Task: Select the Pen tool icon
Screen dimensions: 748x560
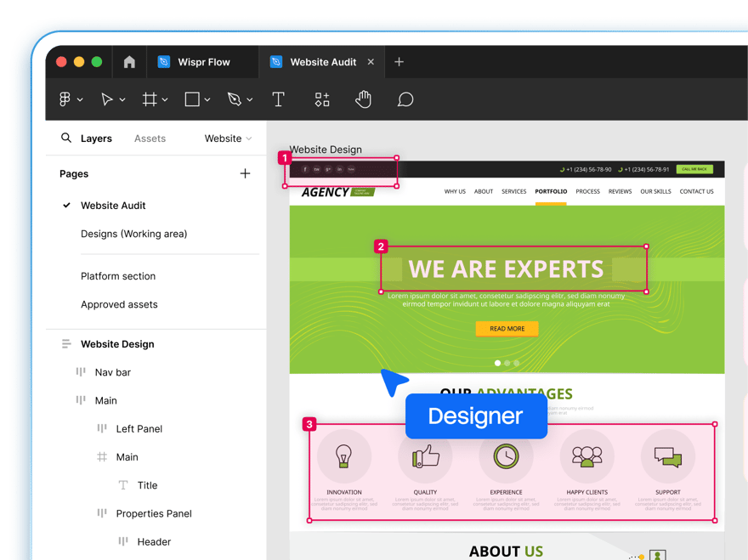Action: tap(235, 99)
